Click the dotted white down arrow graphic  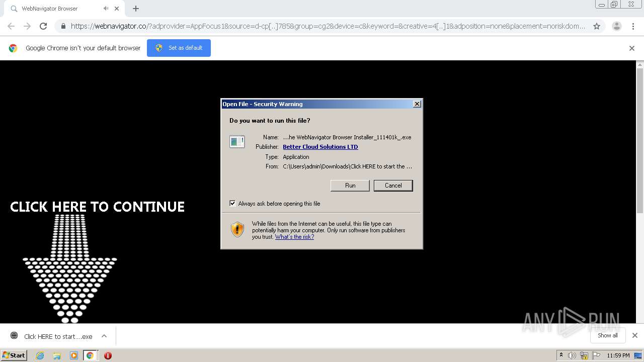point(69,268)
